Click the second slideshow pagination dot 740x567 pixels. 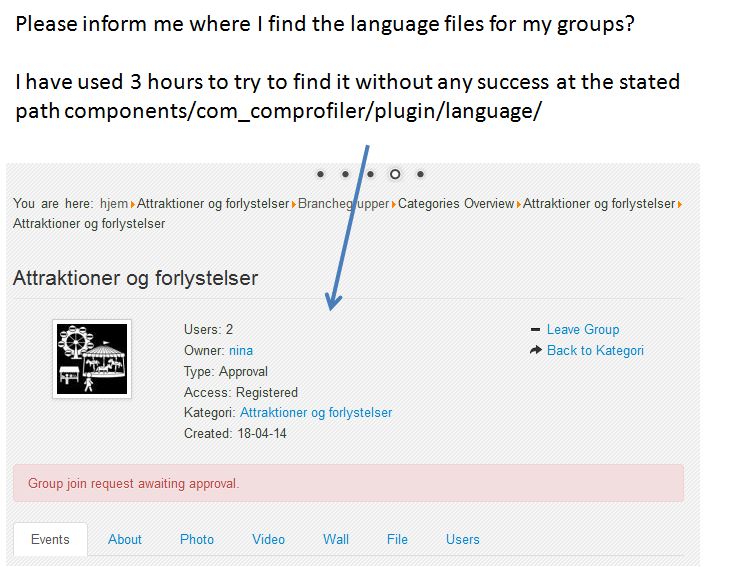tap(345, 174)
